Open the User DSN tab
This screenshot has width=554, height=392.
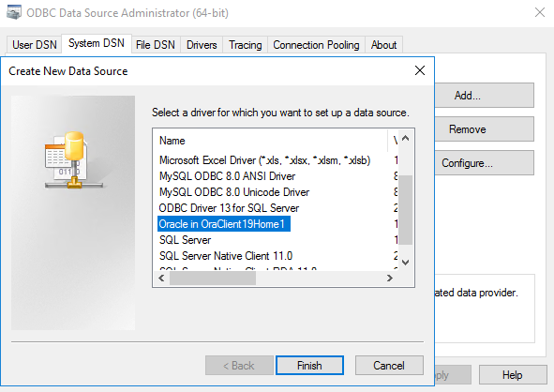click(x=35, y=45)
